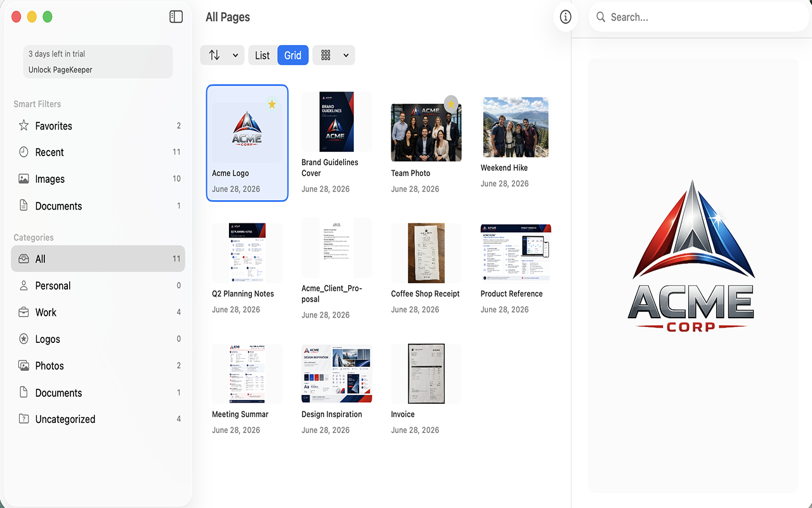Select the Meeting Summar thumbnail
Viewport: 812px width, 508px height.
(247, 374)
